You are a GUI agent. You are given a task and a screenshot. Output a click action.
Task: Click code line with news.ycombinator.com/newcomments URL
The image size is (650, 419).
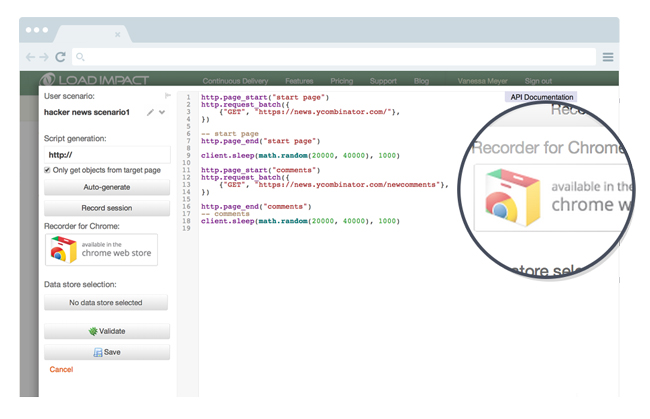pyautogui.click(x=334, y=185)
